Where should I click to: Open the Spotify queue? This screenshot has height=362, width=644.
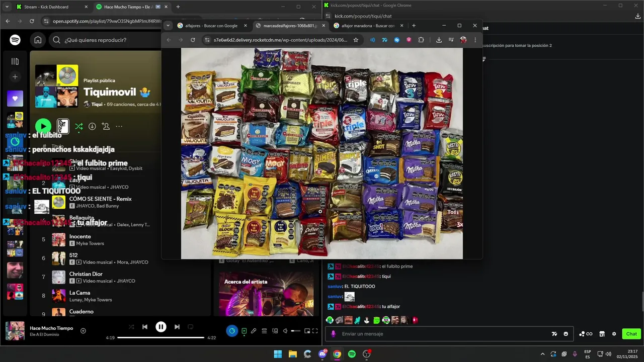(264, 331)
